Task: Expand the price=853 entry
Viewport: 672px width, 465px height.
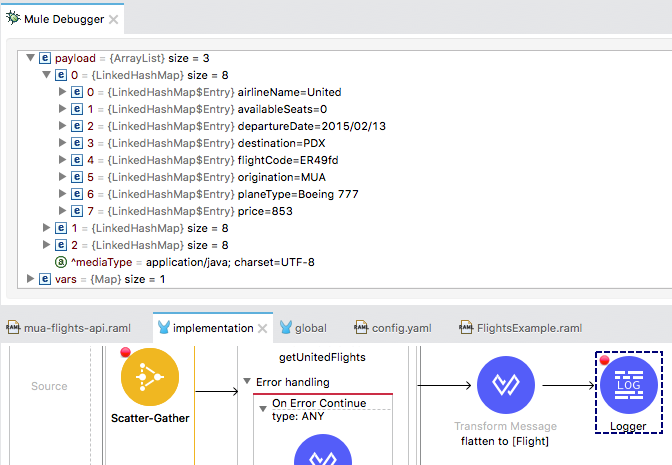Action: point(62,210)
